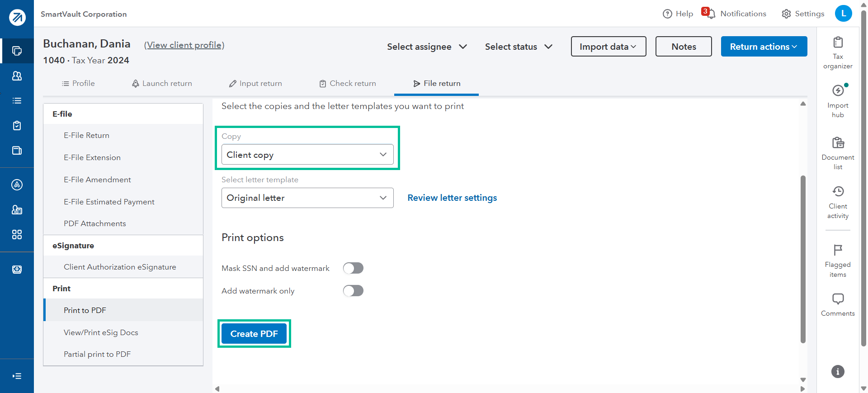Screen dimensions: 868x393
Task: Turn on Add watermark only toggle
Action: click(x=353, y=291)
